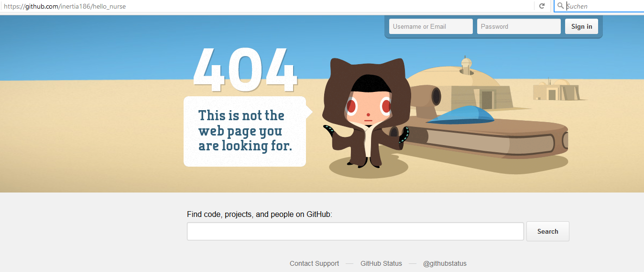
Task: Click the large 404 heading
Action: pos(245,70)
